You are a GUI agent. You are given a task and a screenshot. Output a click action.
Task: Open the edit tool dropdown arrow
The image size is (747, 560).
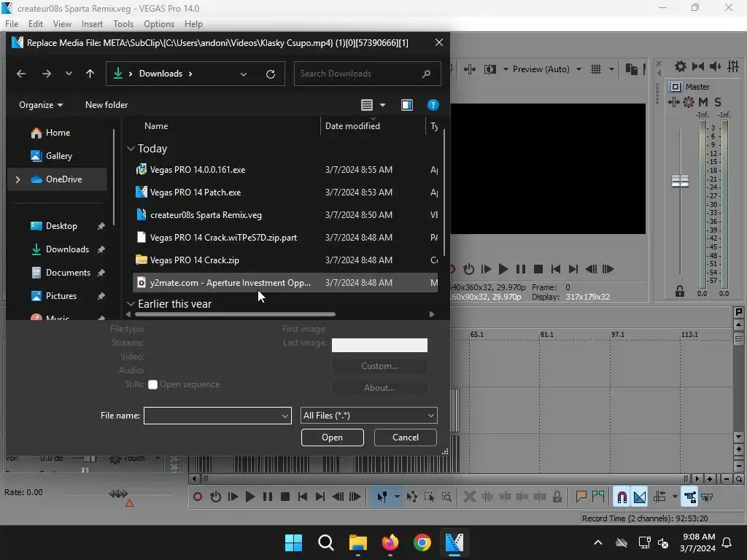397,497
